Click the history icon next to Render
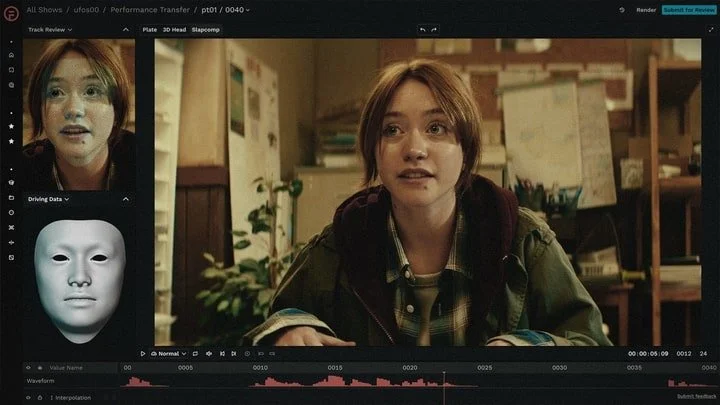The width and height of the screenshot is (720, 405). point(622,10)
